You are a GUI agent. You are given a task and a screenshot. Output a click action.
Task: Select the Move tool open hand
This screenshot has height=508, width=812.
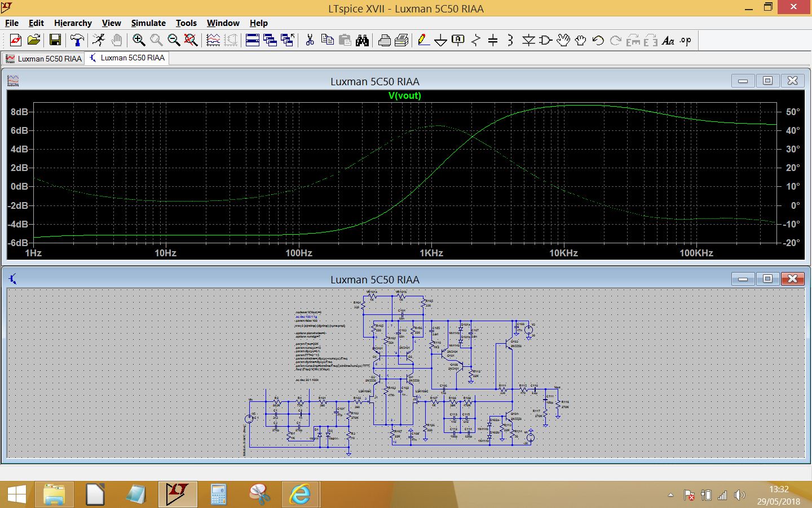click(x=563, y=40)
